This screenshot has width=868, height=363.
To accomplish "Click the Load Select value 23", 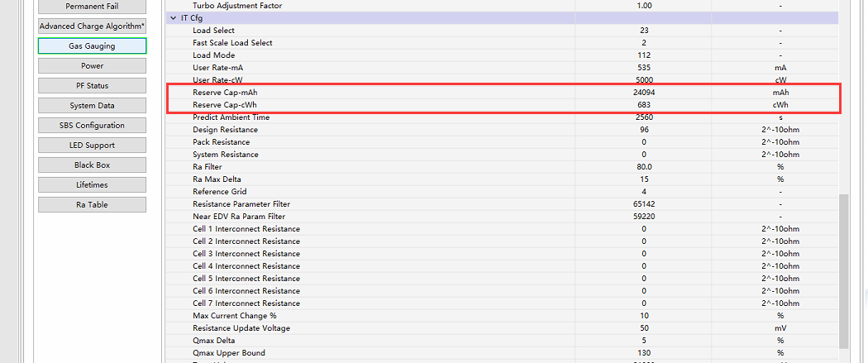I will (x=643, y=31).
